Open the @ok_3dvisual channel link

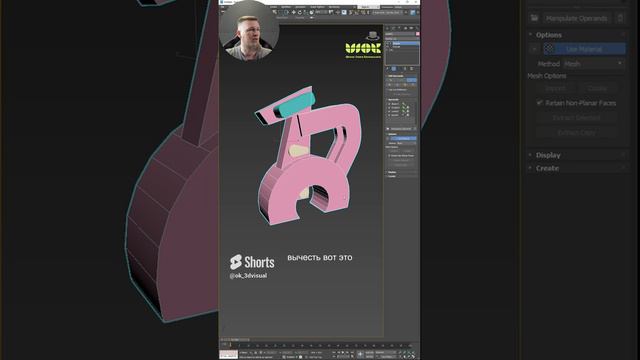coord(248,276)
